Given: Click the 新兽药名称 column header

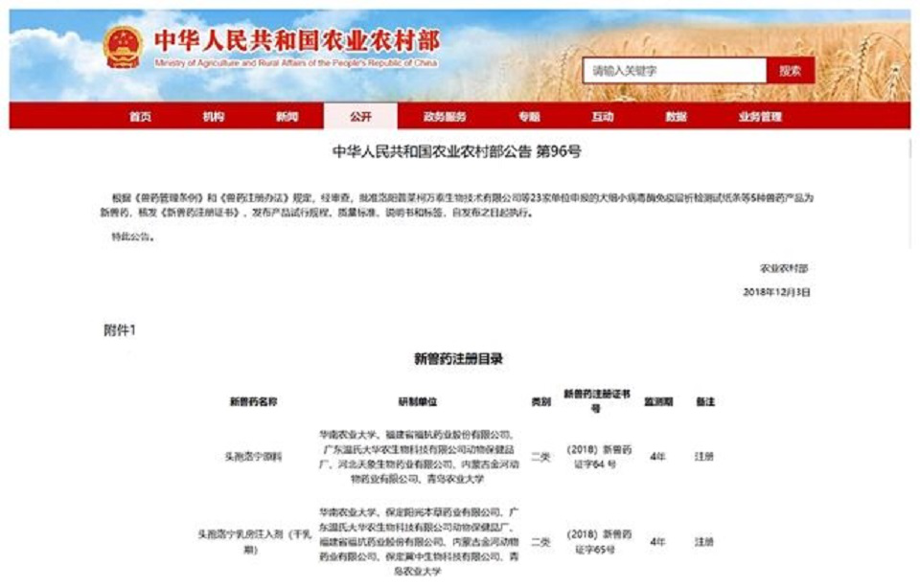Looking at the screenshot, I should (x=253, y=402).
